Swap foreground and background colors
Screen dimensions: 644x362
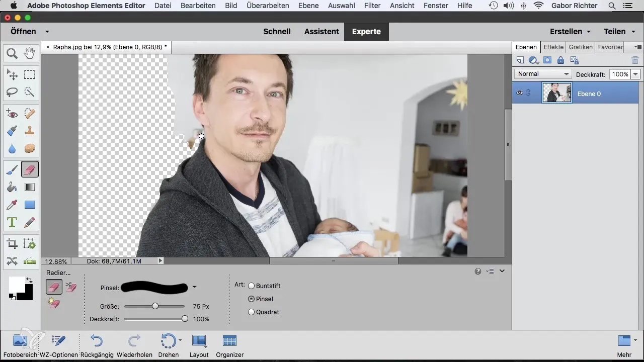pyautogui.click(x=29, y=280)
